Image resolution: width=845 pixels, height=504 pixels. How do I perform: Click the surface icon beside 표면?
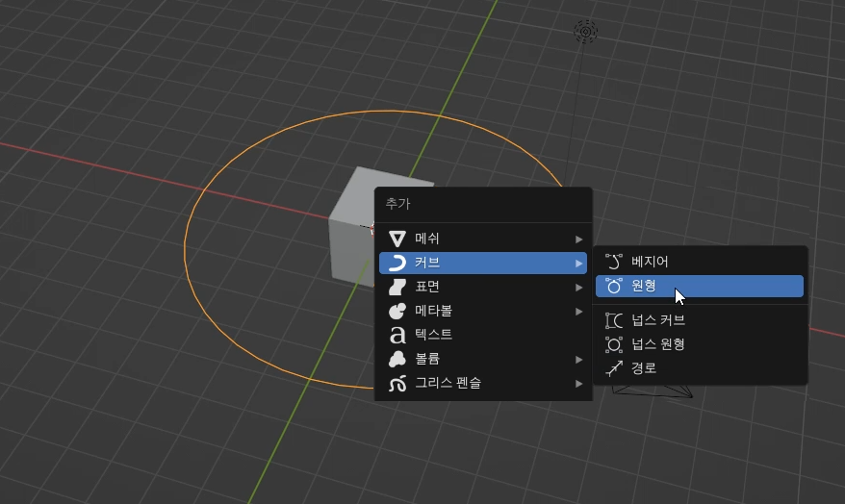tap(397, 287)
